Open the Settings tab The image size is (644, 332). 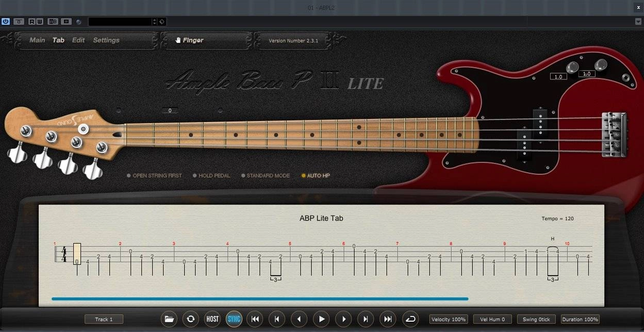click(x=106, y=40)
